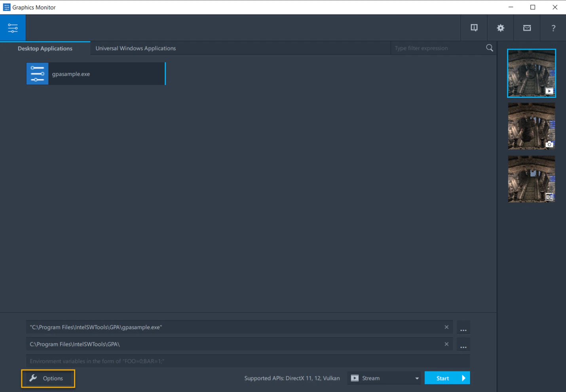Click the filter expression input field

[x=437, y=48]
